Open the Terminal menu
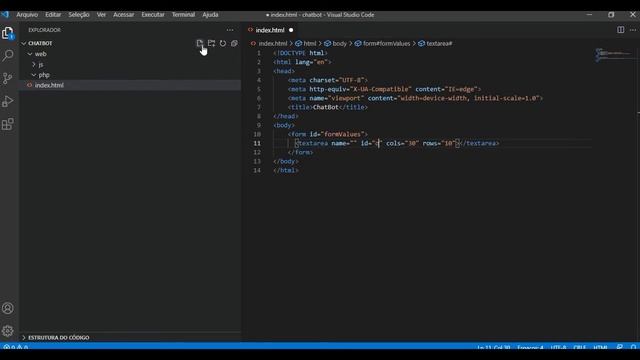The height and width of the screenshot is (360, 640). tap(183, 15)
